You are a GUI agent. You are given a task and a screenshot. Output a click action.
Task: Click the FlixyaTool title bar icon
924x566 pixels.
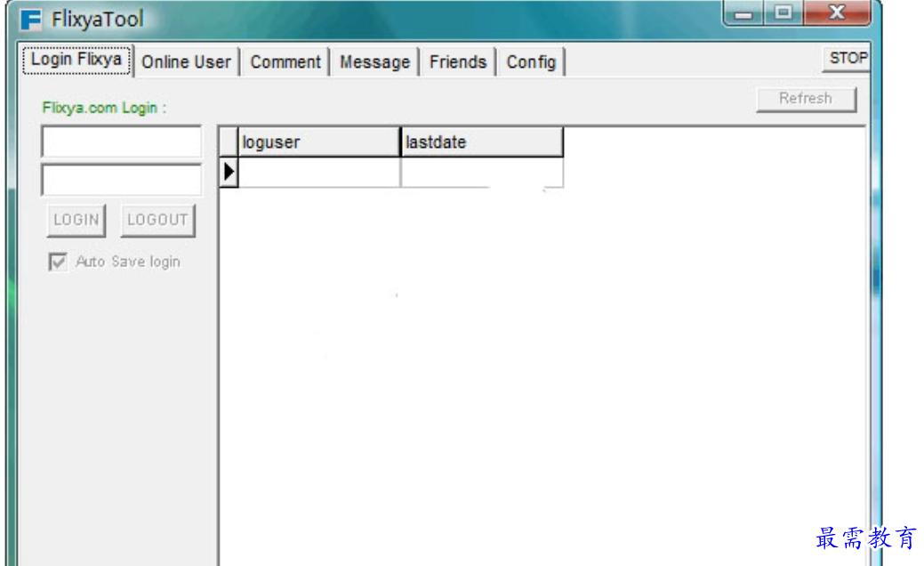pyautogui.click(x=30, y=20)
